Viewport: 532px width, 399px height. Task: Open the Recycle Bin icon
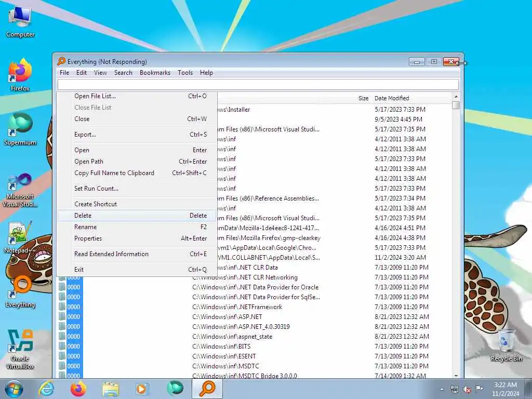point(506,345)
